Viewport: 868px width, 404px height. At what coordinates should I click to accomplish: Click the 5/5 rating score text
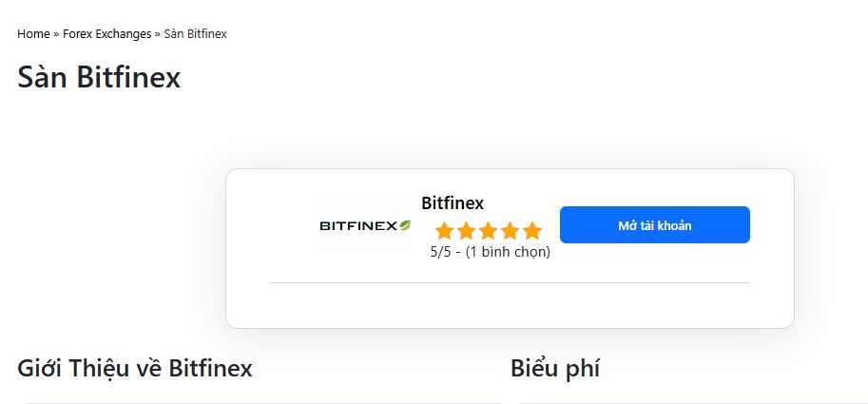(440, 252)
